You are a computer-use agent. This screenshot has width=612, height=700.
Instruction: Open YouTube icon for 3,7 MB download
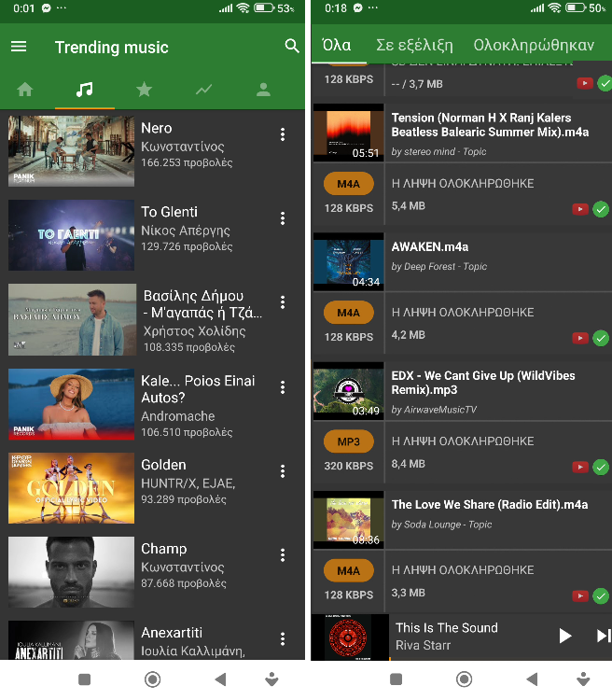click(585, 83)
